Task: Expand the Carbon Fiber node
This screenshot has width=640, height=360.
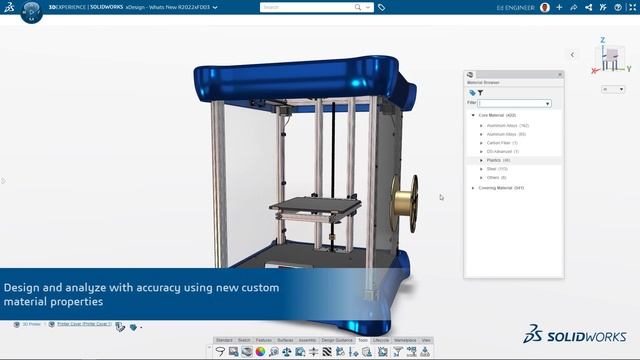Action: point(481,143)
